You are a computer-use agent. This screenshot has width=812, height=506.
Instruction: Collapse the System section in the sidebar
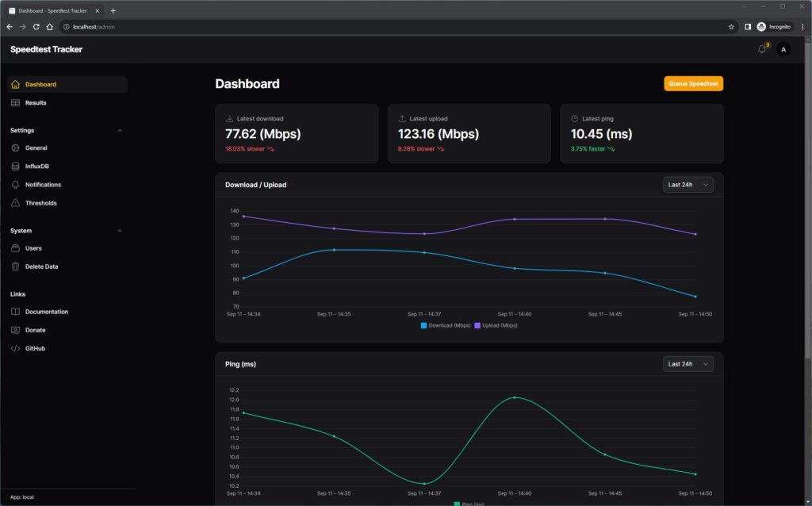[x=119, y=230]
